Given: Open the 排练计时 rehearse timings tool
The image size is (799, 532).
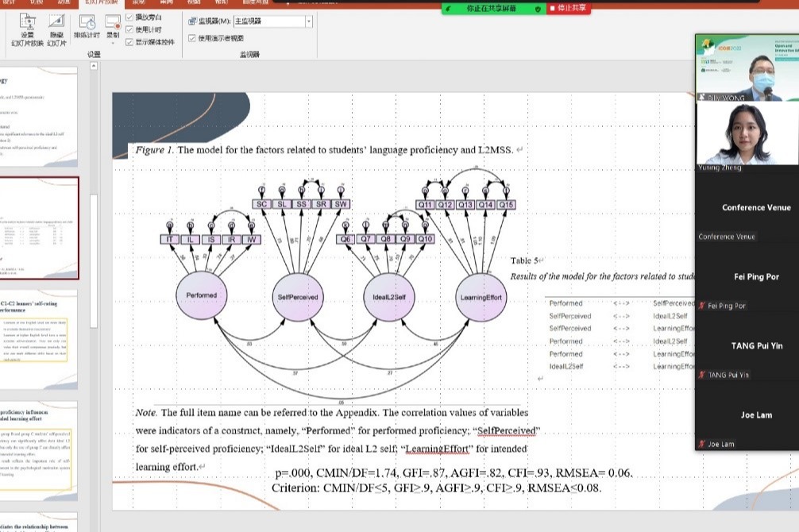Looking at the screenshot, I should click(x=87, y=23).
